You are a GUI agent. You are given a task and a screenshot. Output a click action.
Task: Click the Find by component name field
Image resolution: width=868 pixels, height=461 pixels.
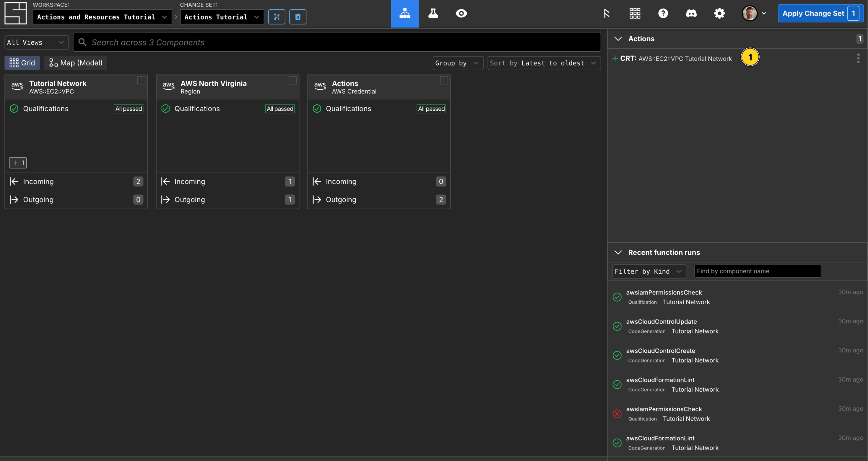coord(758,271)
